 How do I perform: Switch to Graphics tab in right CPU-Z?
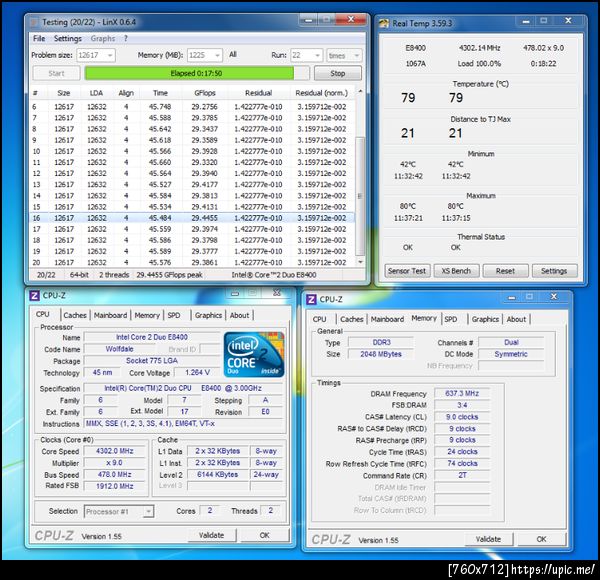(x=485, y=319)
